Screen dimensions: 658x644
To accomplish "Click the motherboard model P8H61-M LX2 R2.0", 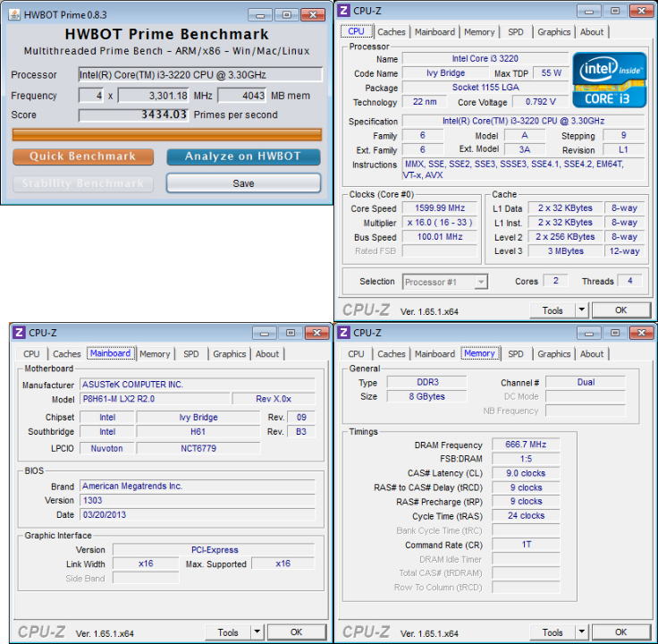I will pos(155,399).
